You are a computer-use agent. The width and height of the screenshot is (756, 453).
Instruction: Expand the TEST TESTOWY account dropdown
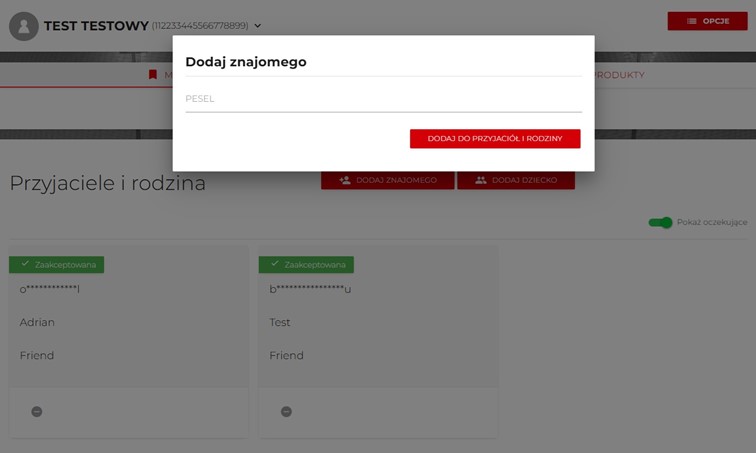tap(257, 26)
